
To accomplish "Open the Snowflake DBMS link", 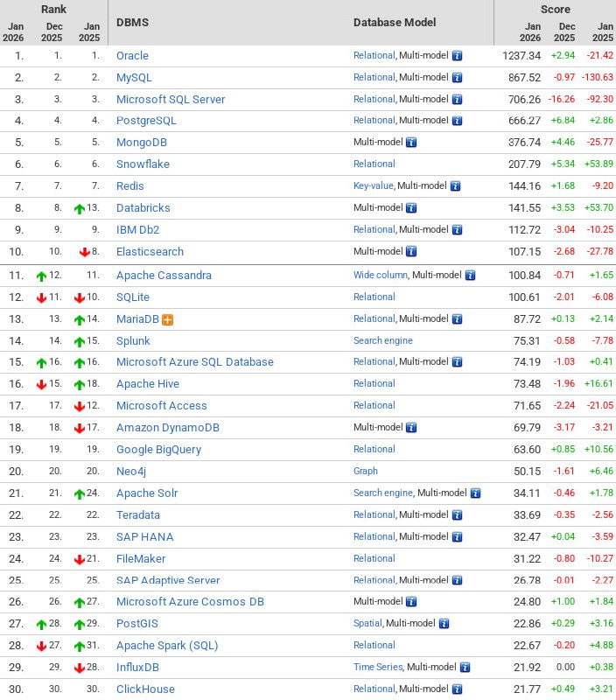I will tap(143, 164).
